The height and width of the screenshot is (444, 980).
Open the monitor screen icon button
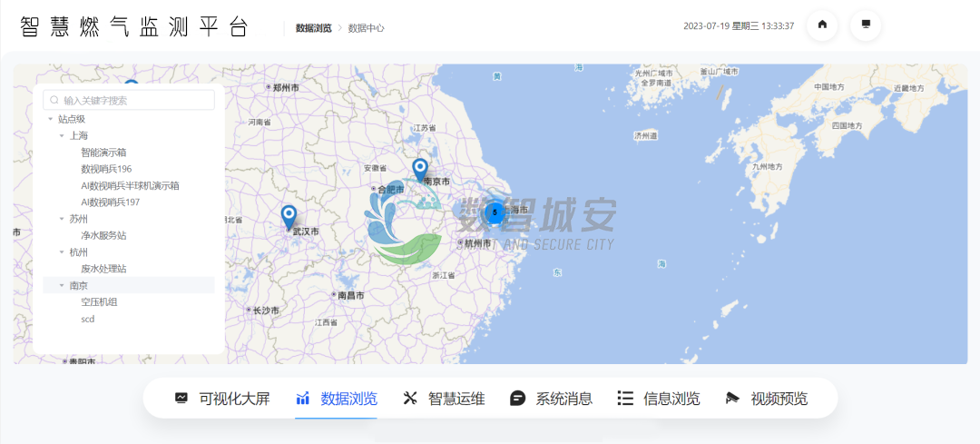(866, 25)
